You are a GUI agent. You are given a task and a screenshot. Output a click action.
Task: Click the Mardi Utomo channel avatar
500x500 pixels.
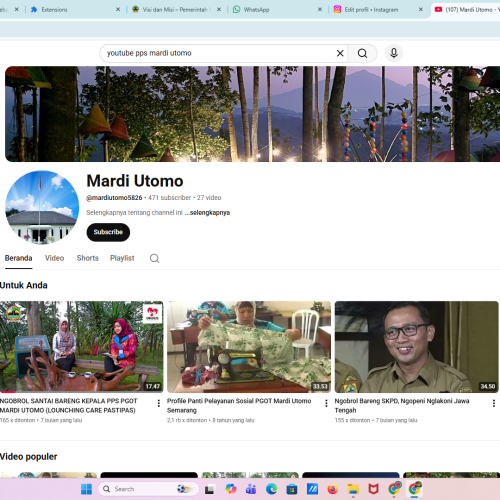(x=42, y=207)
